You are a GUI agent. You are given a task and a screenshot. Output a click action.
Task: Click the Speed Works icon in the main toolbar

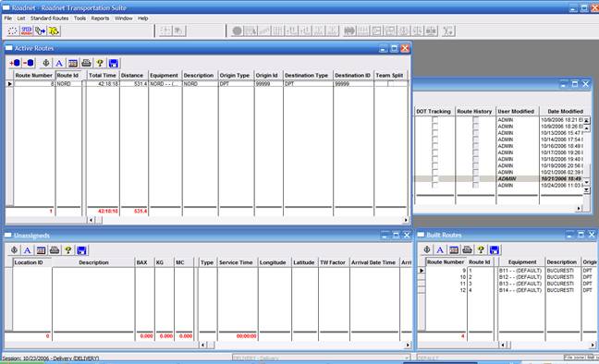[x=27, y=30]
